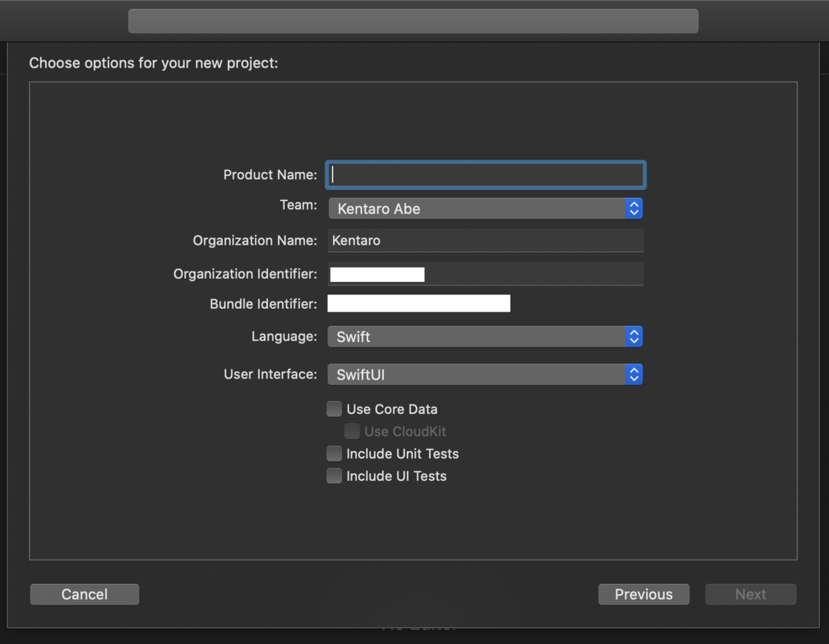Viewport: 829px width, 644px height.
Task: Expand the User Interface dropdown set to SwiftUI
Action: [x=486, y=375]
